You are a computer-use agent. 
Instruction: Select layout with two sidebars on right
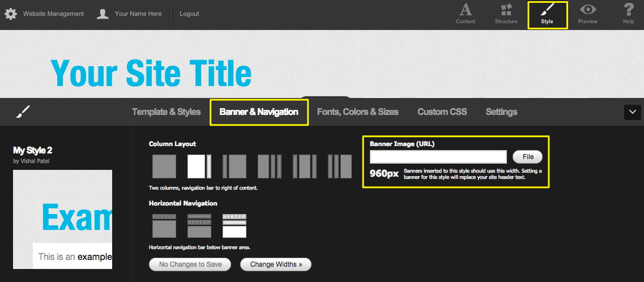click(270, 166)
